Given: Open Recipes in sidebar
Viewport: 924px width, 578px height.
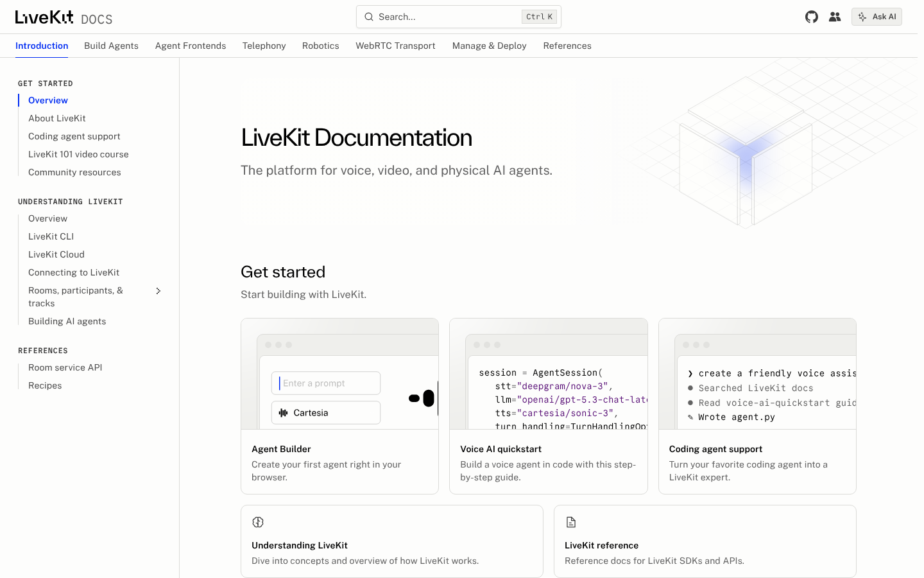Looking at the screenshot, I should [x=45, y=385].
